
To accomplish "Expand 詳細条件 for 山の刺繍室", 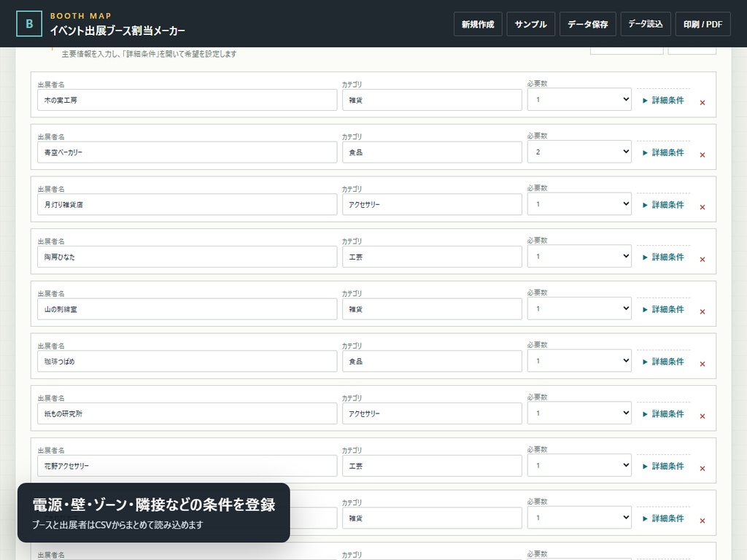I will pyautogui.click(x=663, y=309).
